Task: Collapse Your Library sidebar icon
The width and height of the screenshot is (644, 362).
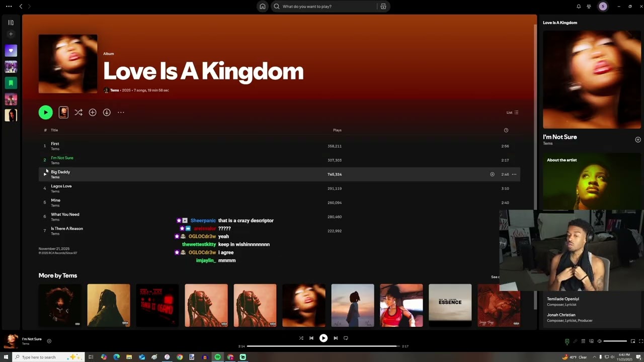Action: tap(11, 23)
